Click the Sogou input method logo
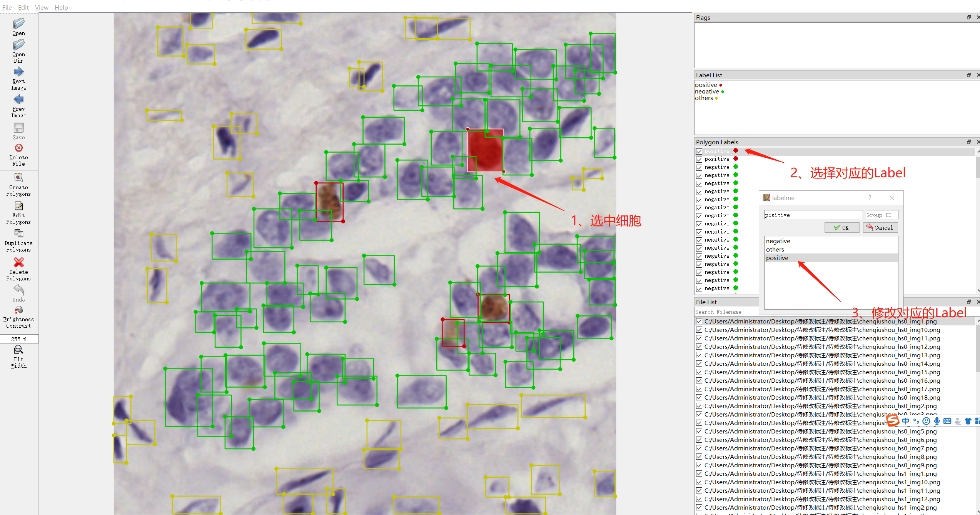Screen dimensions: 980x515 tap(893, 420)
